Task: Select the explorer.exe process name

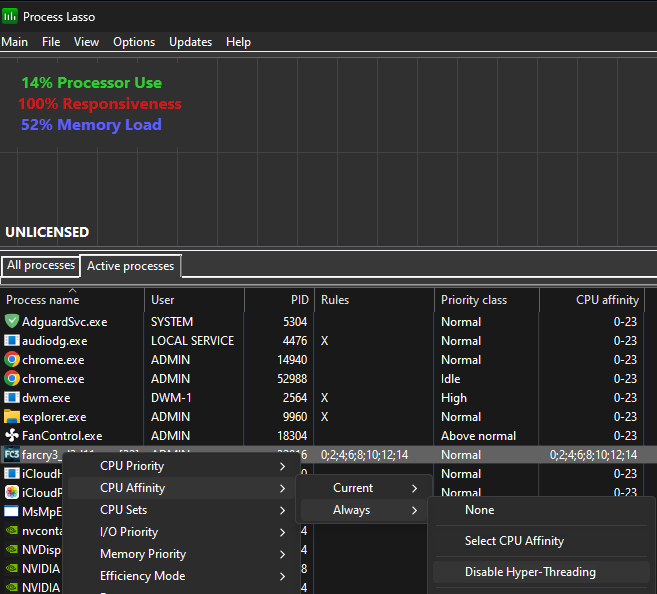Action: coord(54,417)
